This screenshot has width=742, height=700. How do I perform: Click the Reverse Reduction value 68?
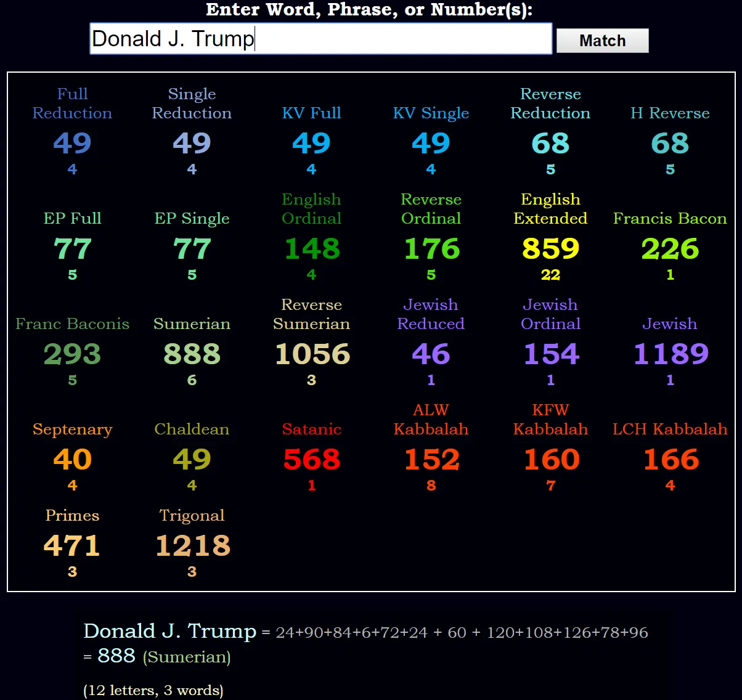[x=550, y=143]
